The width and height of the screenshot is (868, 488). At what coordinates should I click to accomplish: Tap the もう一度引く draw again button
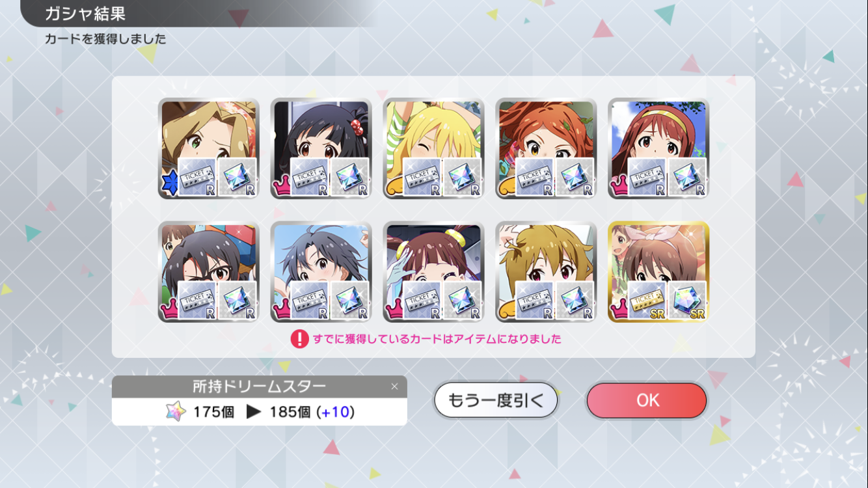pos(496,400)
